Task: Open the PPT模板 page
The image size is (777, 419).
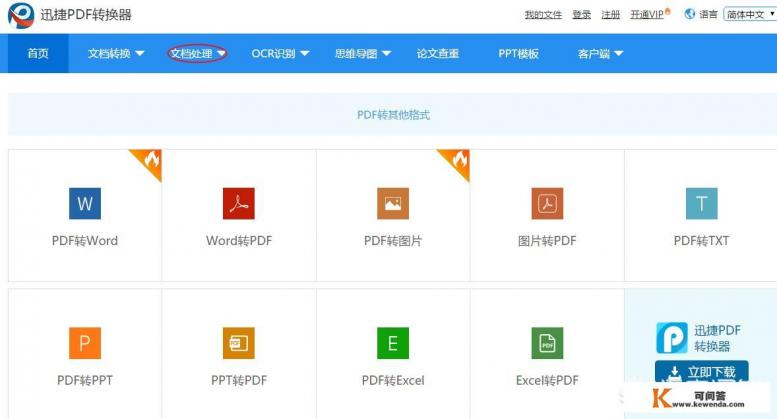Action: [x=518, y=53]
